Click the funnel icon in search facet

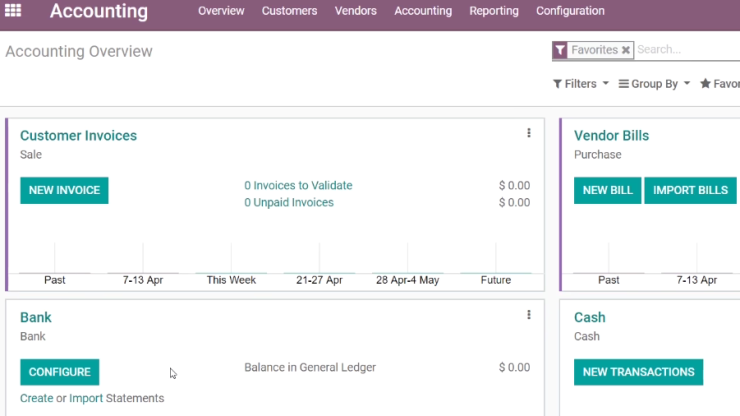click(560, 50)
